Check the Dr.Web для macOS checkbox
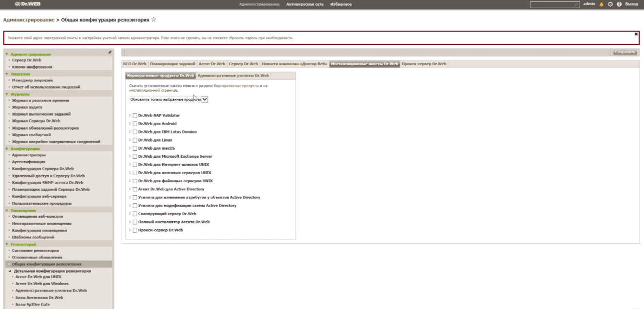This screenshot has height=309, width=644. point(135,148)
